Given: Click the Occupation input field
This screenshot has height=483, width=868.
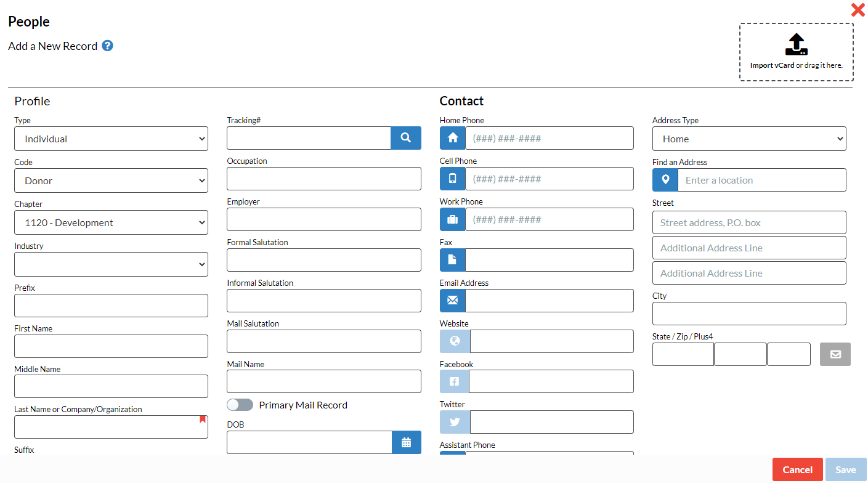Looking at the screenshot, I should (324, 179).
